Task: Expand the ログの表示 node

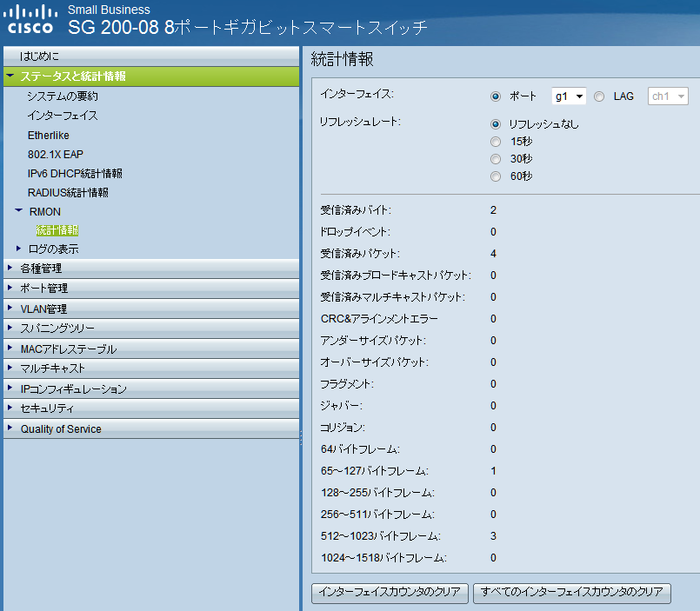Action: point(18,249)
